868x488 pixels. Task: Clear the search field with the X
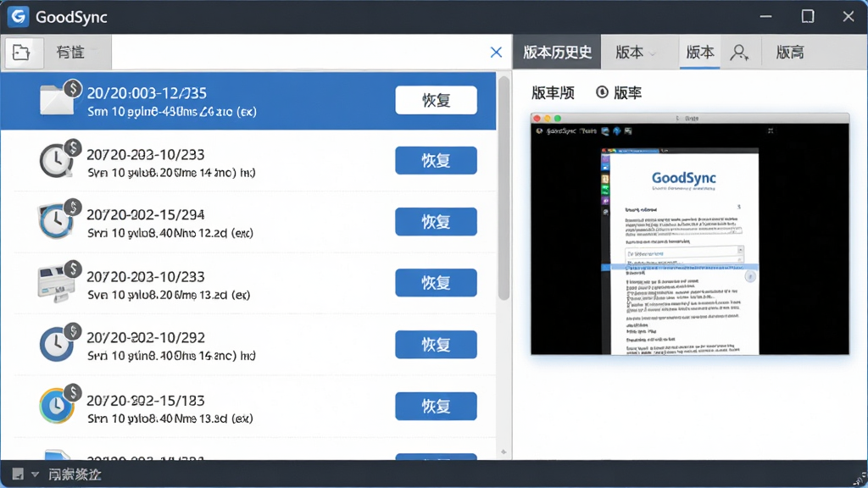click(496, 53)
